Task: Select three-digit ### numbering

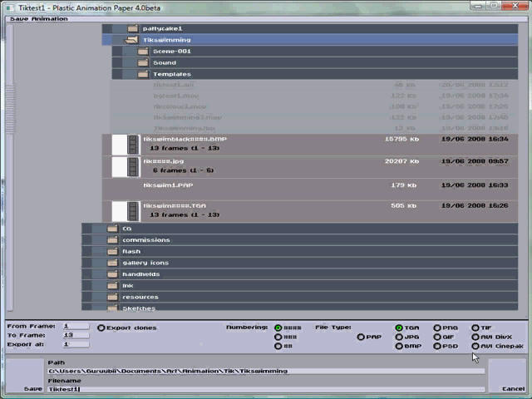Action: pyautogui.click(x=278, y=337)
